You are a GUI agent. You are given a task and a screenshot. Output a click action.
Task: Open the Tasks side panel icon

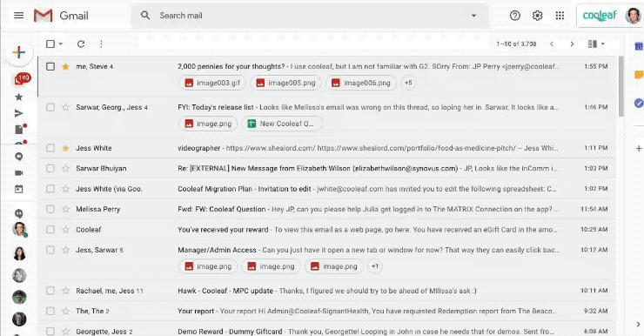639,103
